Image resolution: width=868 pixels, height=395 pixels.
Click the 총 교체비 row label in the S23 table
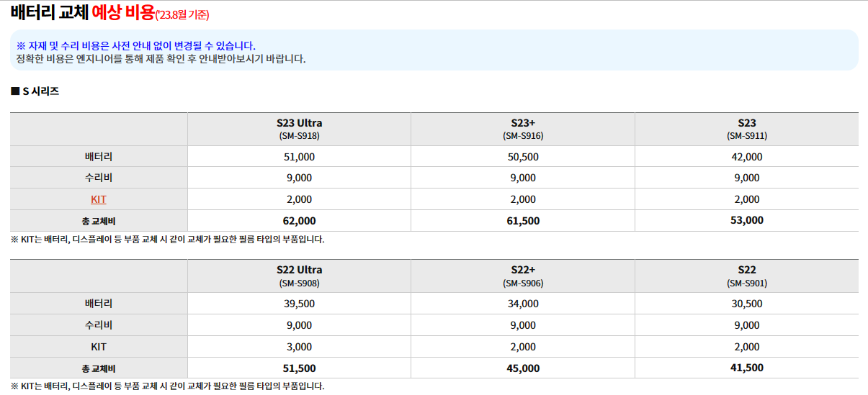click(99, 221)
